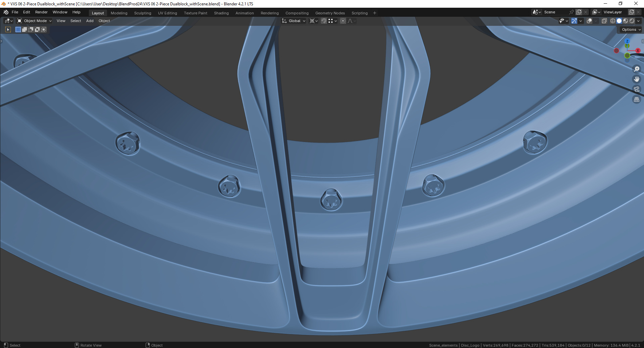Toggle snapping with the magnet icon
The height and width of the screenshot is (348, 644).
[324, 21]
